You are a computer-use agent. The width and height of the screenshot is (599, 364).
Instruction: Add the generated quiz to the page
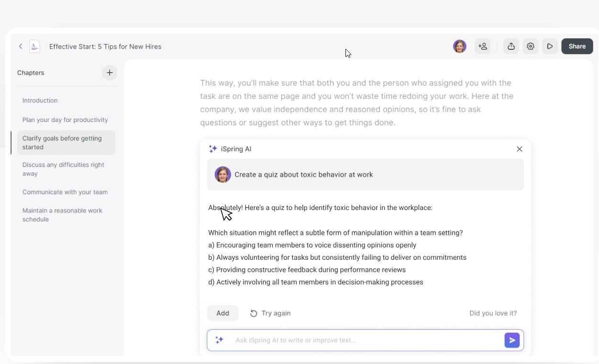click(223, 313)
